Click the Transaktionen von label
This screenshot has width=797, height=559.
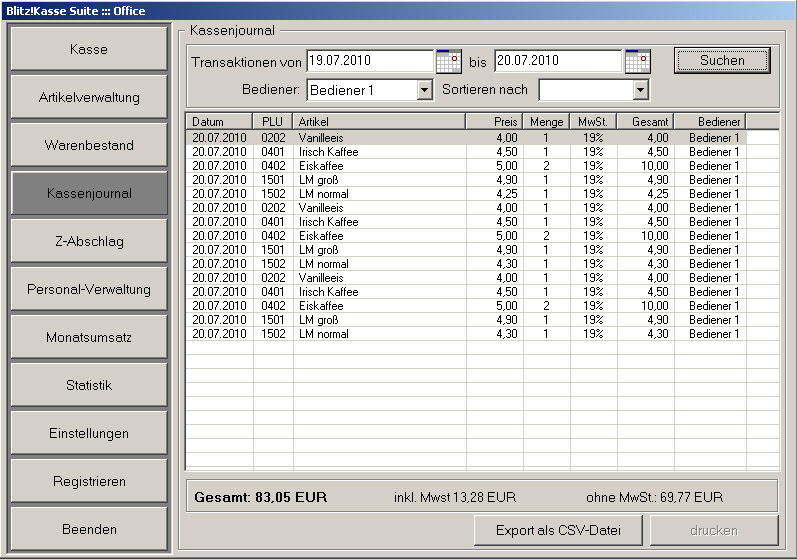tap(247, 63)
